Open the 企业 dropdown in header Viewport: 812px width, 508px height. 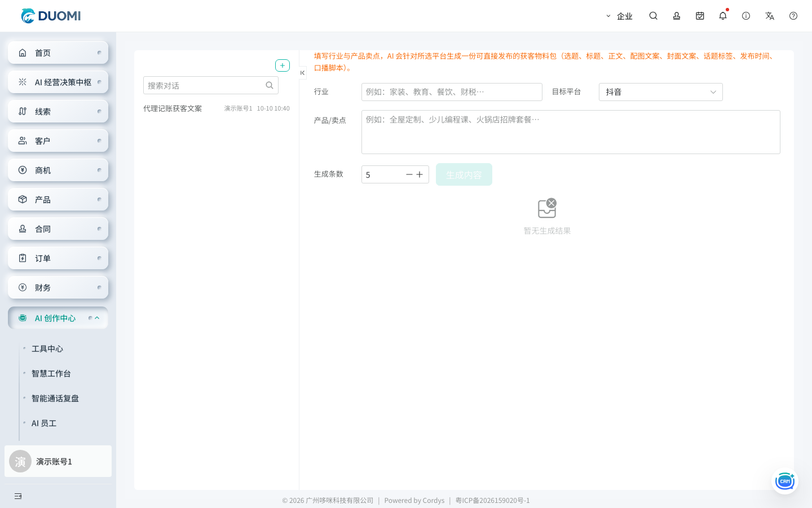619,16
